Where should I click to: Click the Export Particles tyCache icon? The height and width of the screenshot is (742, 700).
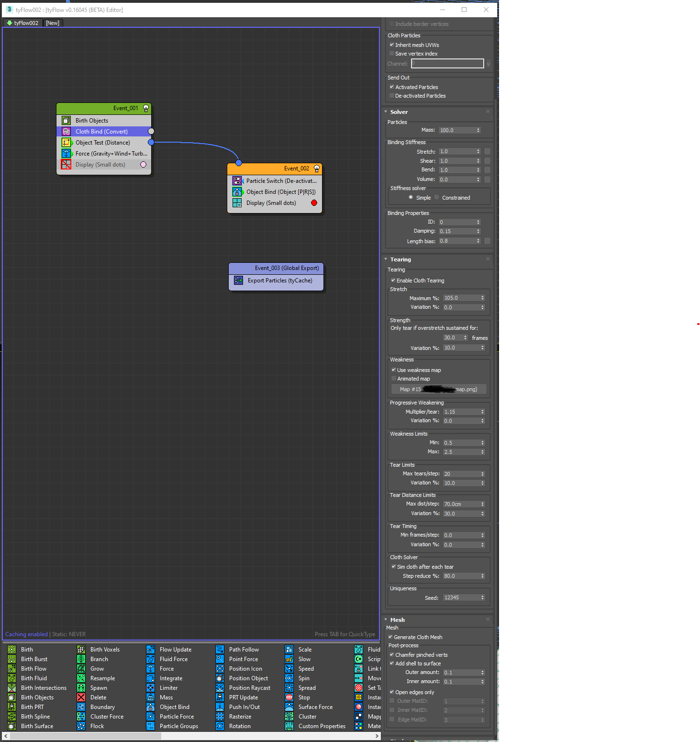pyautogui.click(x=238, y=281)
